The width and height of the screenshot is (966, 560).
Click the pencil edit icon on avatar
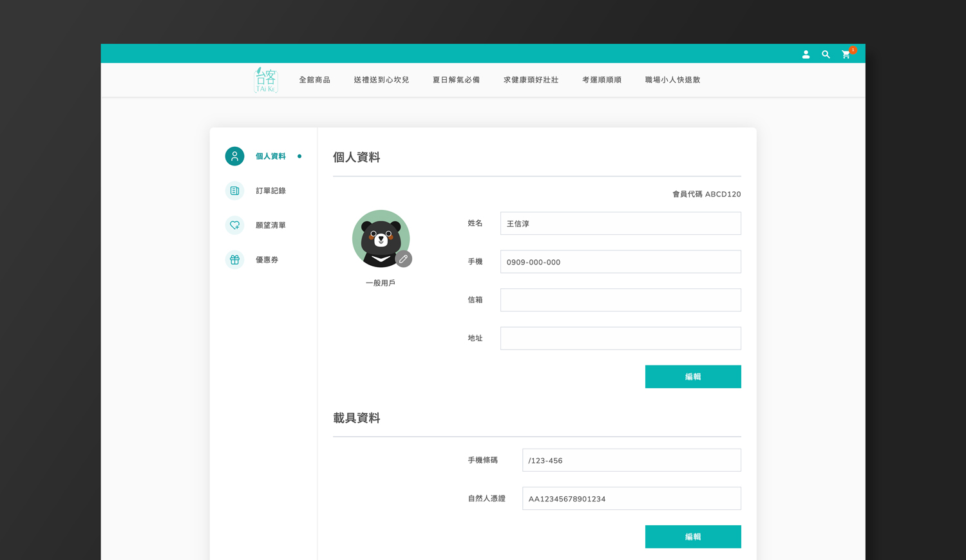(x=403, y=259)
